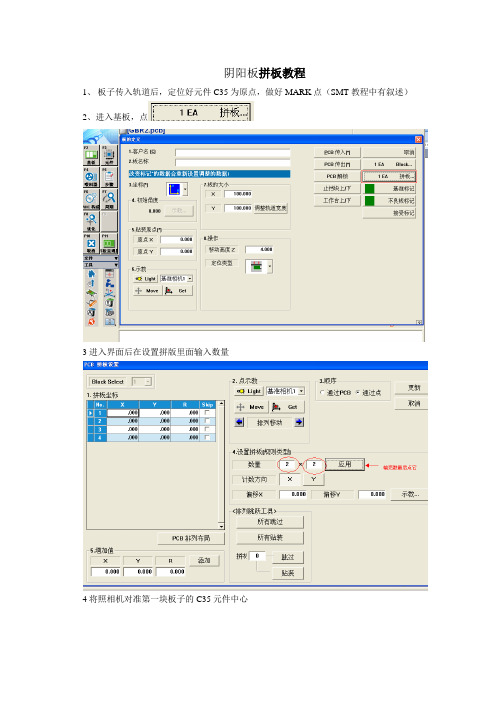
Task: Click the 接受标记 button
Action: 389,213
